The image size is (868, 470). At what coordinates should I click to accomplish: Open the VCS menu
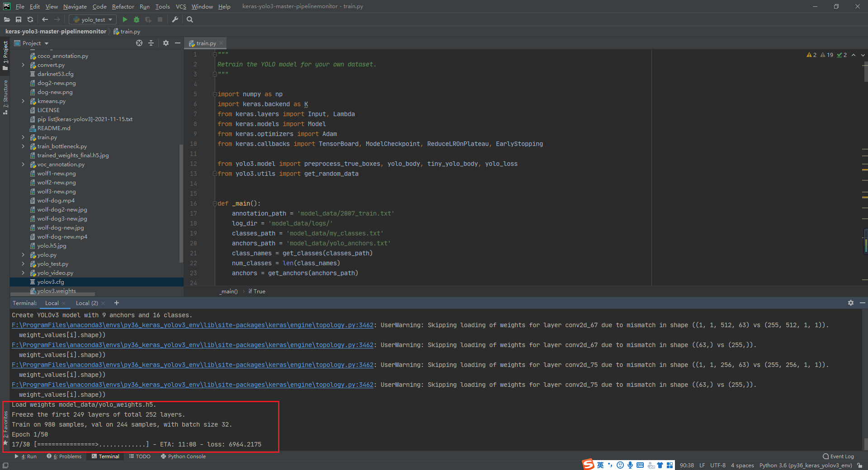pos(180,6)
